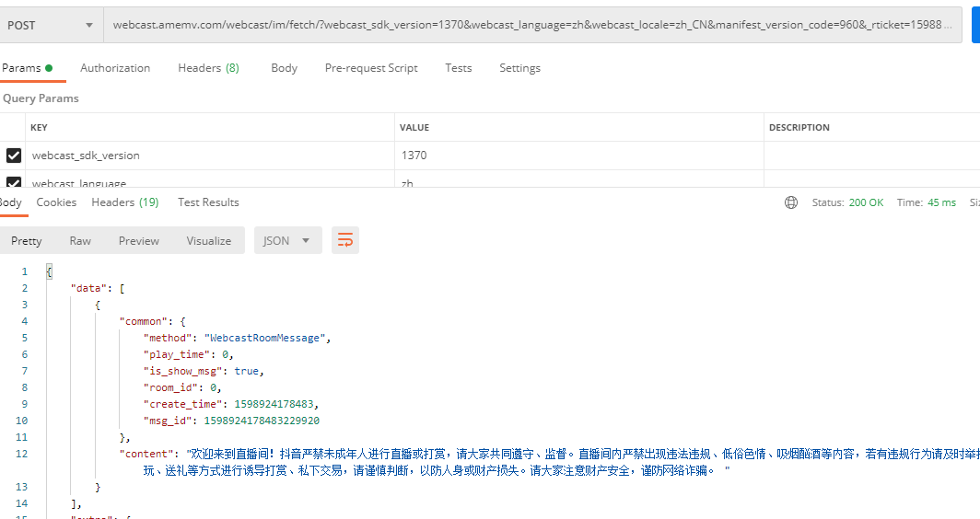Click the KEY column header

[x=39, y=127]
